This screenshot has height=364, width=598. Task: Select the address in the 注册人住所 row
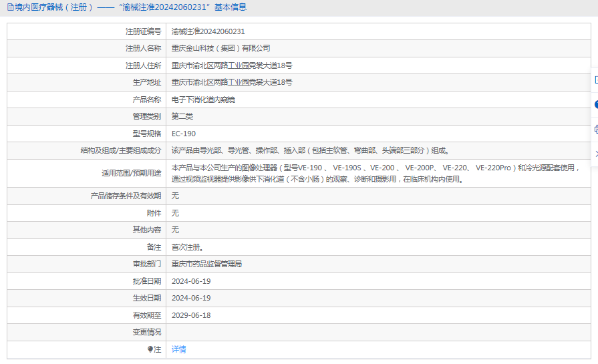click(x=232, y=65)
